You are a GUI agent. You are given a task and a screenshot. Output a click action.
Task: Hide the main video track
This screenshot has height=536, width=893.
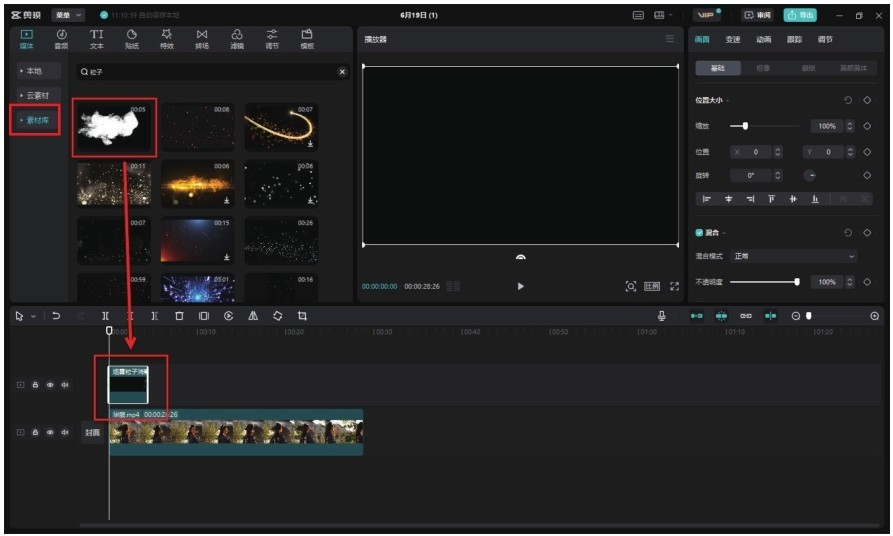click(x=50, y=432)
